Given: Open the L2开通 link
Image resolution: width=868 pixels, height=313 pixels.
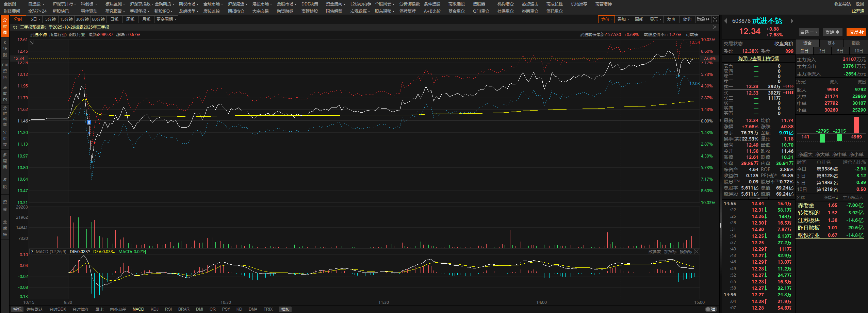Looking at the screenshot, I should tap(858, 11).
